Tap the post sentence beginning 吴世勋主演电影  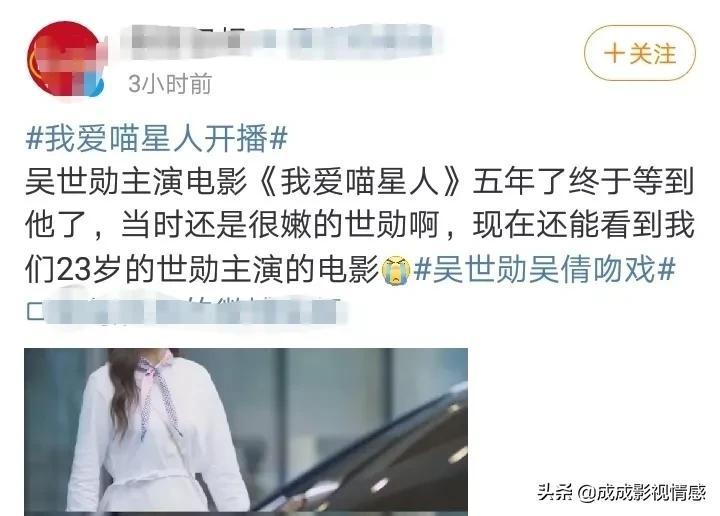[x=359, y=226]
